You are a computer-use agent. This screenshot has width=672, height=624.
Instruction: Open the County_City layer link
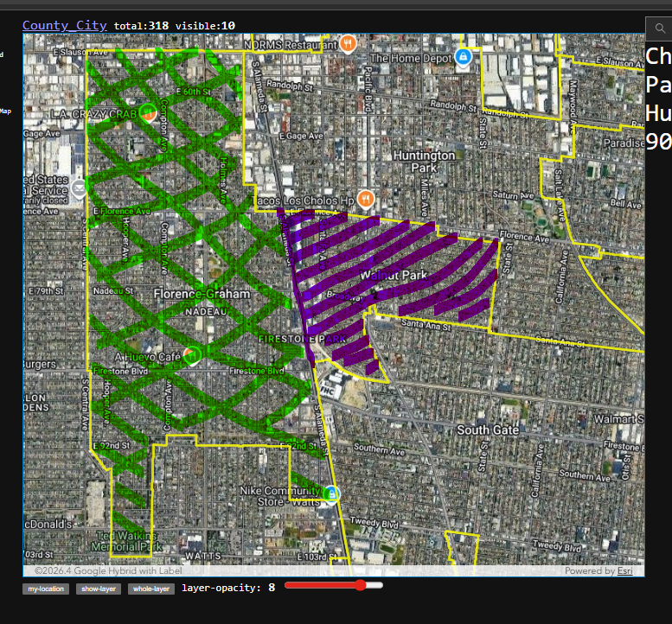point(64,25)
